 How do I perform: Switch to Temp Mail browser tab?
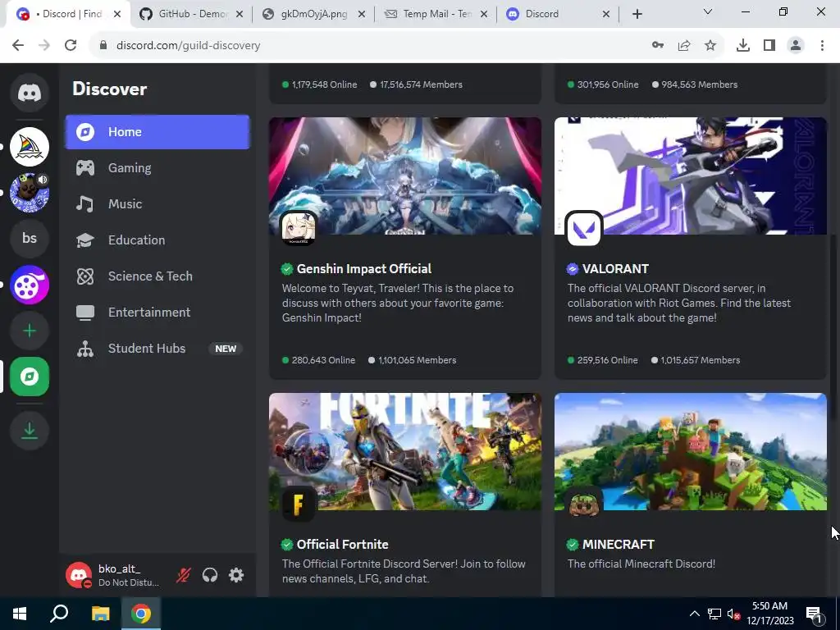436,14
